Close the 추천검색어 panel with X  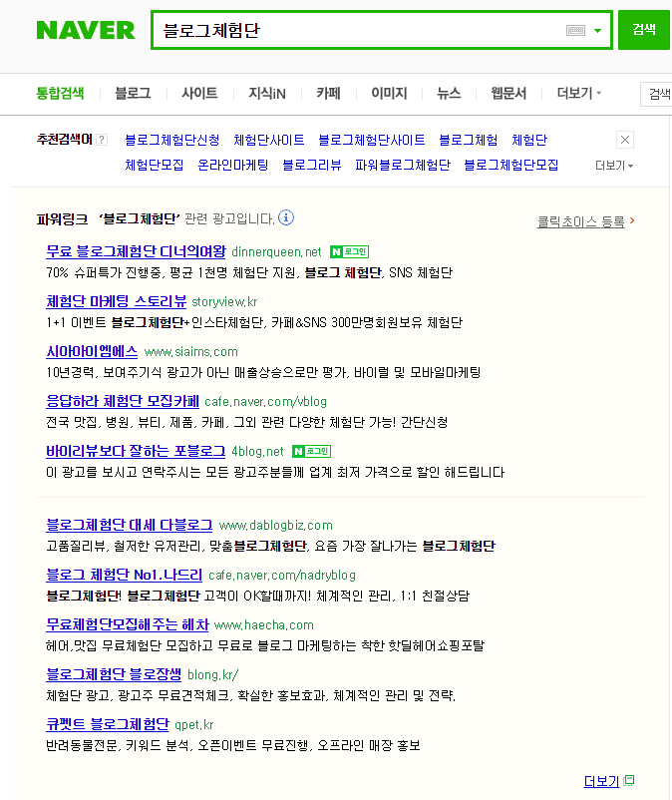point(625,140)
